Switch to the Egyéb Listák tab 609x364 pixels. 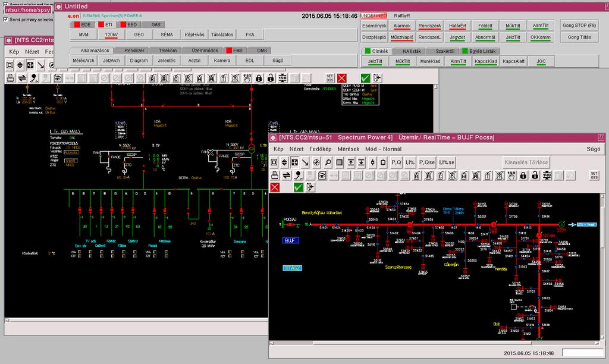coord(479,51)
